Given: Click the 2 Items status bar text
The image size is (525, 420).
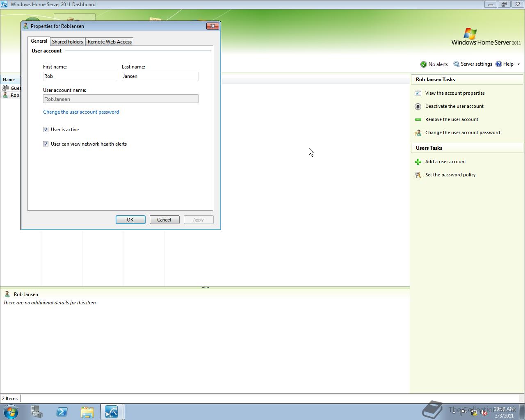Looking at the screenshot, I should tap(10, 399).
